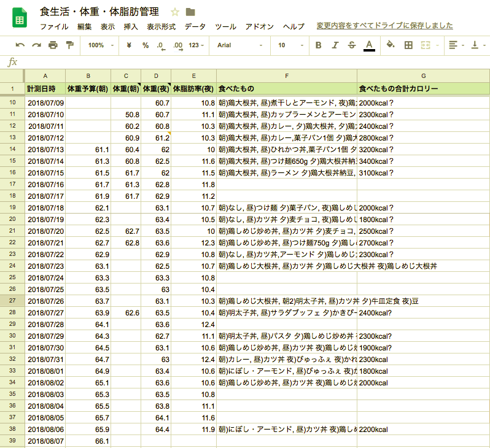Click the select-all corner box
The width and height of the screenshot is (490, 448).
(x=12, y=76)
